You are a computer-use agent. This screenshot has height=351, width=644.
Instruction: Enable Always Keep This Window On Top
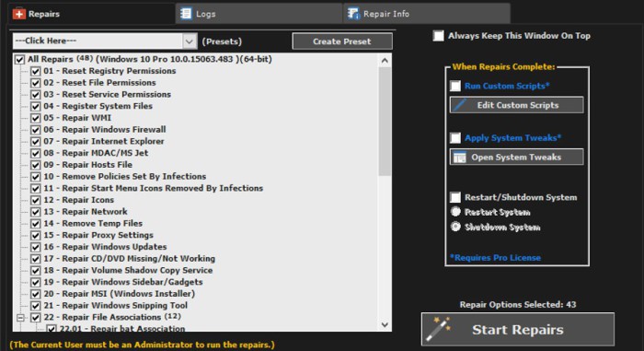pos(439,36)
